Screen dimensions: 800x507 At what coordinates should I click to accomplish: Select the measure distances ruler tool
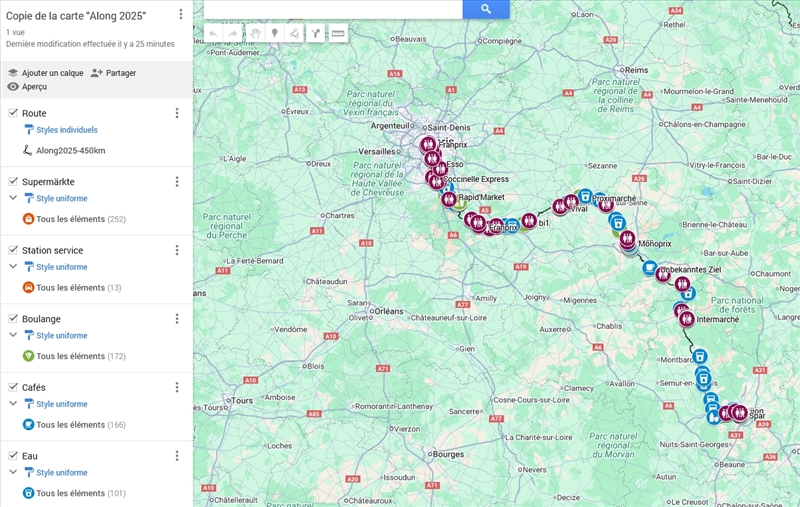[338, 33]
